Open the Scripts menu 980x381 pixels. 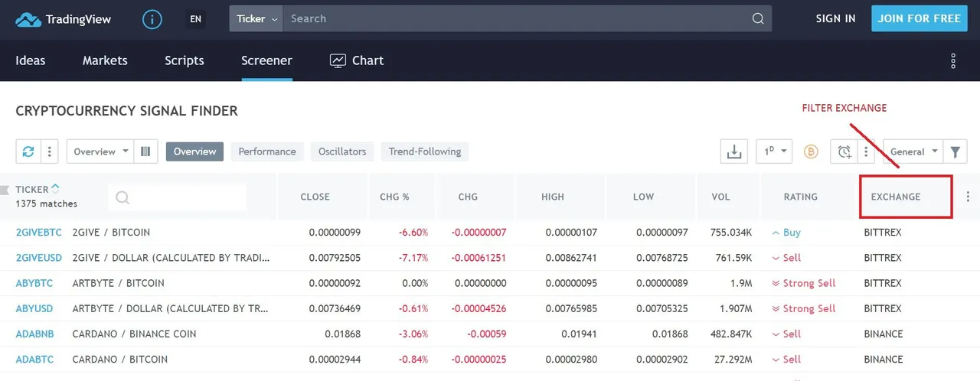(x=185, y=60)
